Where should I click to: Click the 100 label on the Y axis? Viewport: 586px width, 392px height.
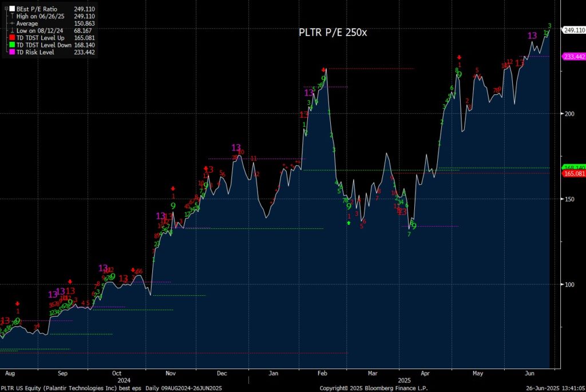pos(569,284)
